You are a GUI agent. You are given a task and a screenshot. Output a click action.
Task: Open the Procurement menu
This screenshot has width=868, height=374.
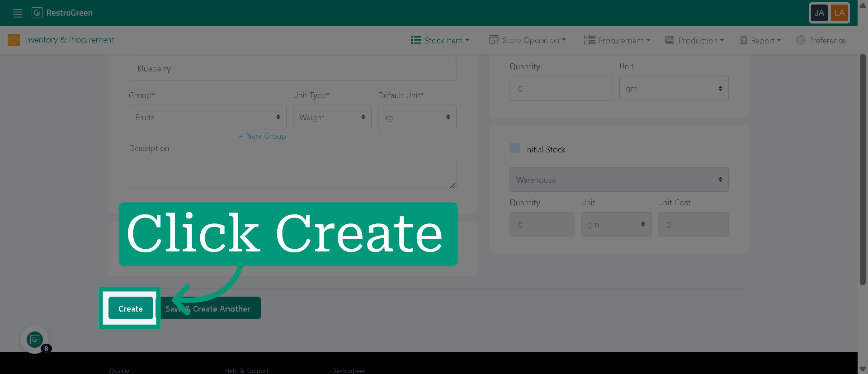[617, 40]
